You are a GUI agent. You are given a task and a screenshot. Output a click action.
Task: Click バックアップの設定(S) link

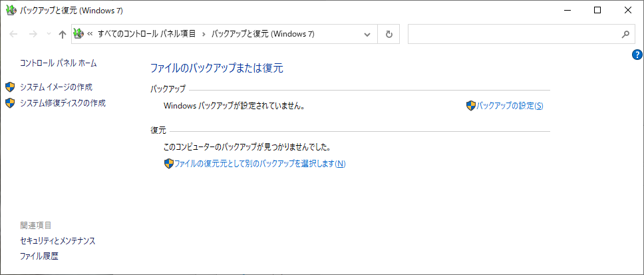pyautogui.click(x=510, y=106)
